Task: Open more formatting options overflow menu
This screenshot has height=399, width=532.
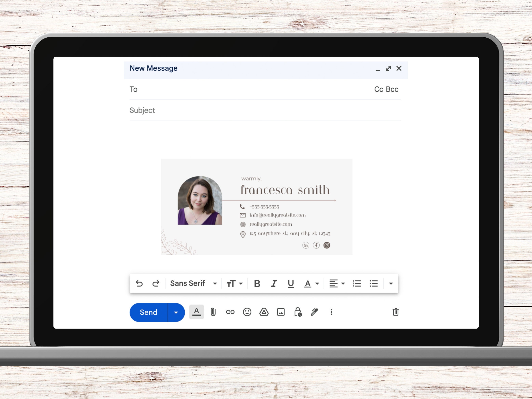Action: coord(391,283)
